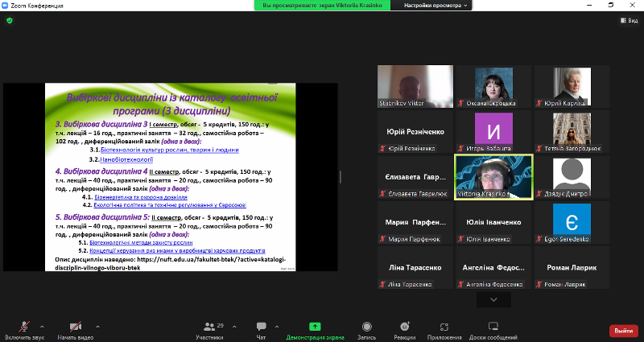Click the green encryption shield icon
The height and width of the screenshot is (342, 644).
pos(10,20)
